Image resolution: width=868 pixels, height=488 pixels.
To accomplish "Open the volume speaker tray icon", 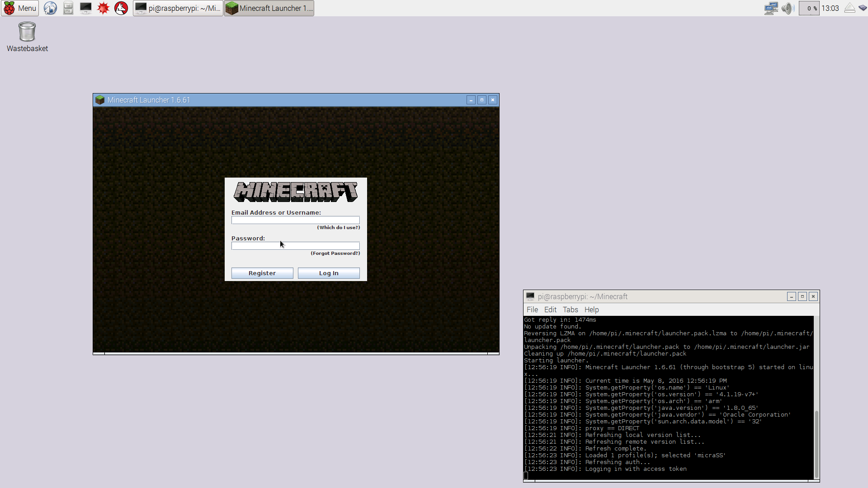I will (x=788, y=8).
